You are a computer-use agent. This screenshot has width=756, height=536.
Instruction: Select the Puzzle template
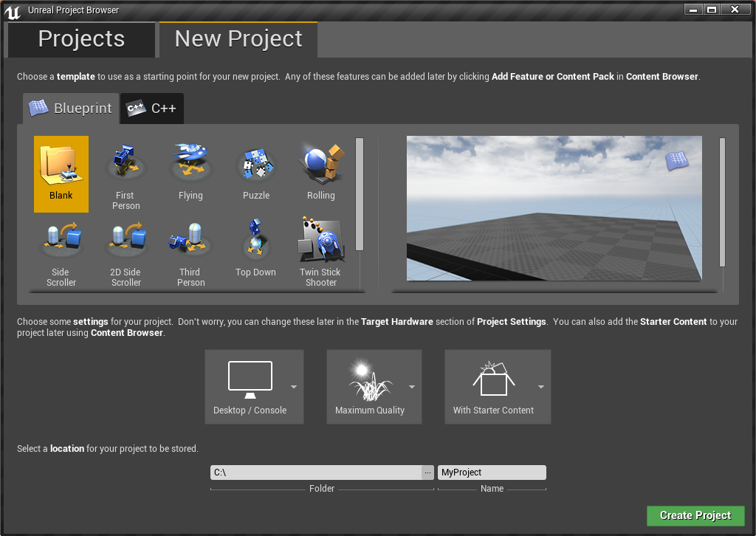coord(255,173)
